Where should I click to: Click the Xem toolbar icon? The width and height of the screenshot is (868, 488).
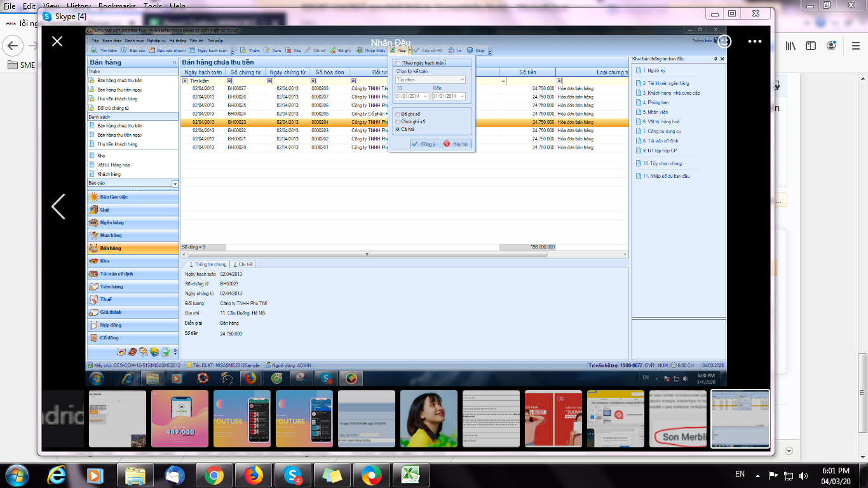tap(267, 50)
